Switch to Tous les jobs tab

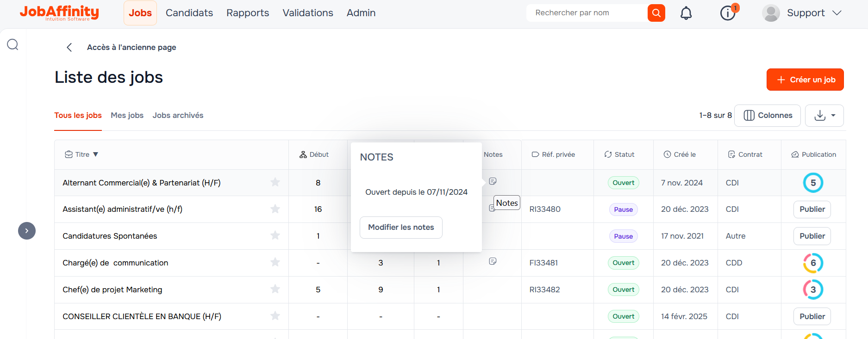click(78, 116)
